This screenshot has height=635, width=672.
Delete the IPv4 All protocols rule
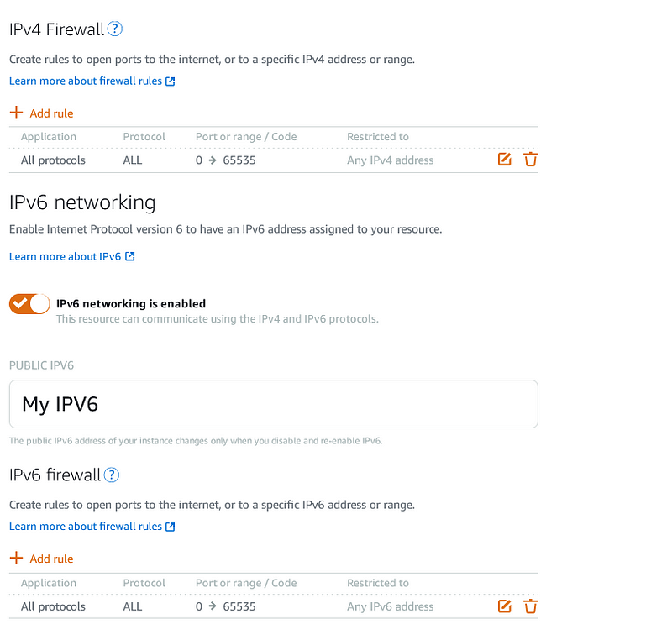(x=530, y=160)
